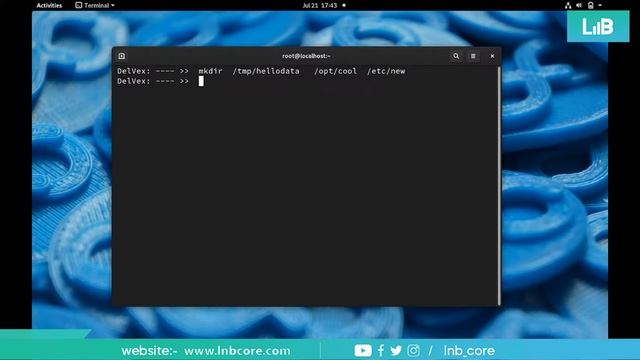The width and height of the screenshot is (640, 360).
Task: Click the lnb_core handle text
Action: (x=469, y=351)
